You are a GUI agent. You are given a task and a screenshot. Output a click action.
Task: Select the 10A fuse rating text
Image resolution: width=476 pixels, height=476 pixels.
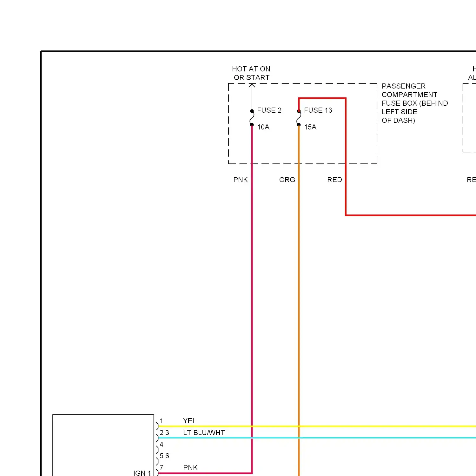(x=263, y=127)
